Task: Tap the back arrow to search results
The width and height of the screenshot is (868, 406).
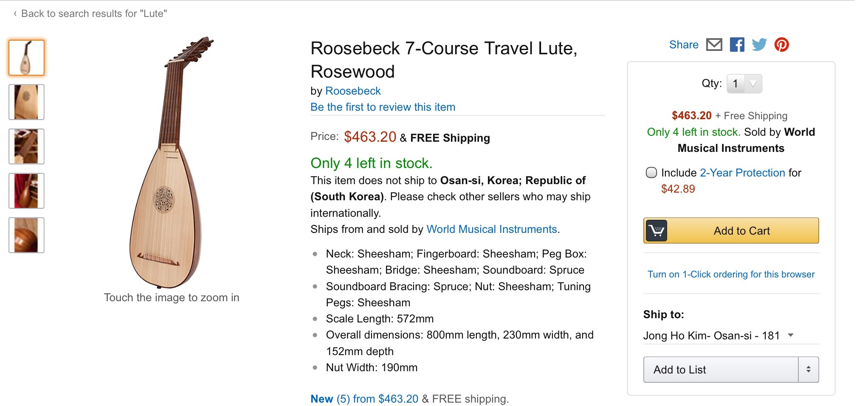Action: (15, 14)
